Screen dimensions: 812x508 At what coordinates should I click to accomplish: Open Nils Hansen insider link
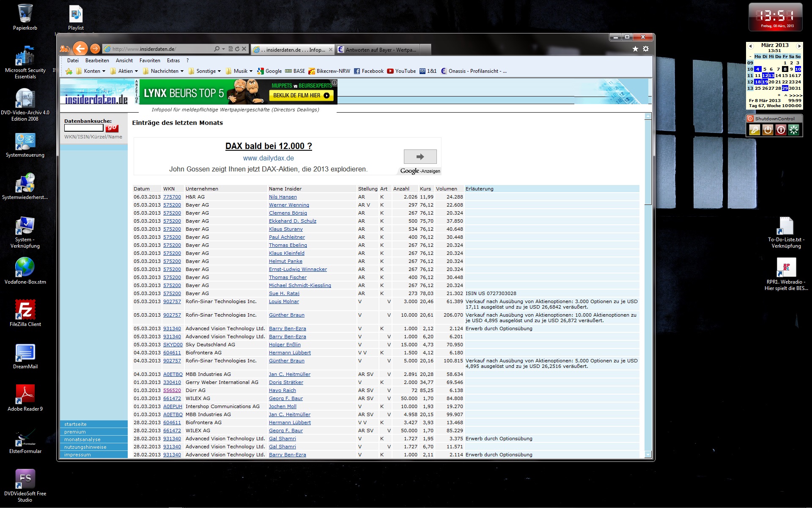[283, 197]
